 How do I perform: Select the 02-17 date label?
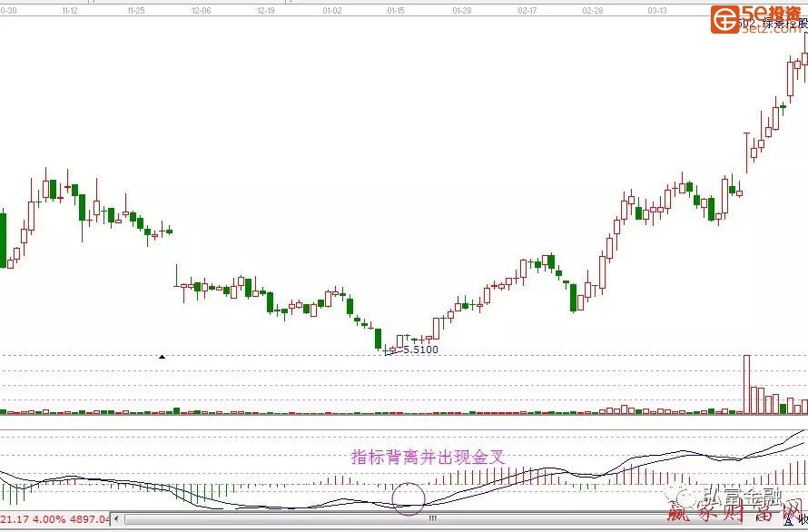527,10
